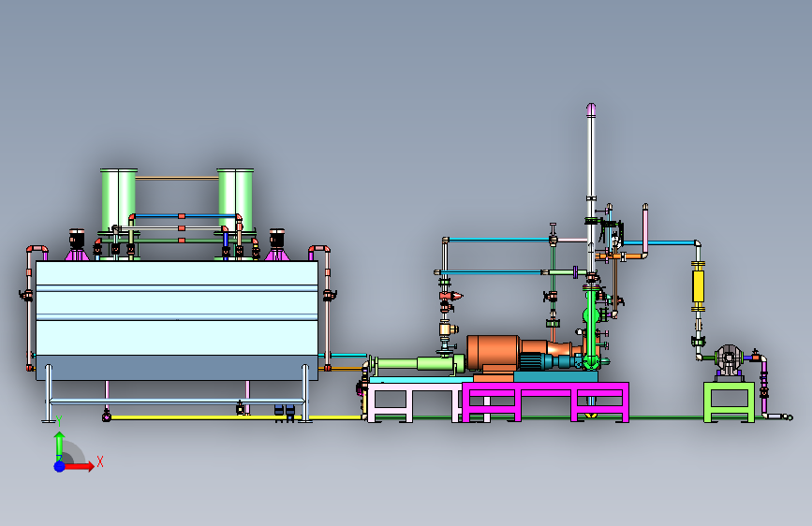Click the blue Z axis ball of the triad

(60, 466)
